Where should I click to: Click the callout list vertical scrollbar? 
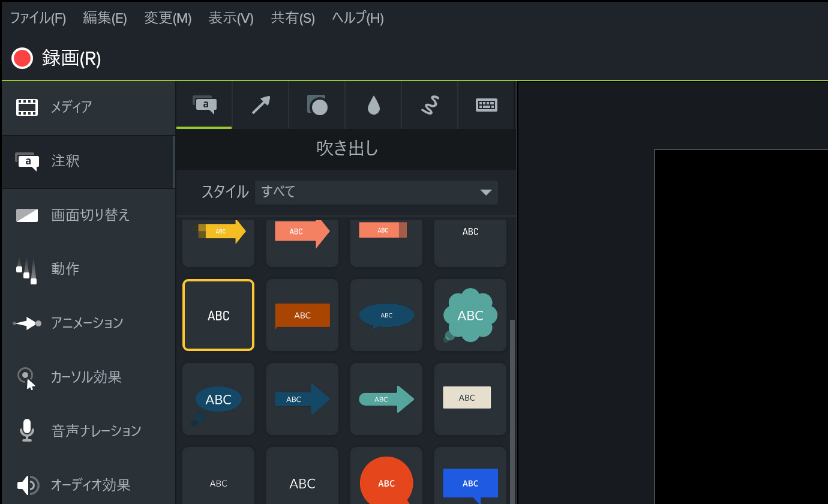point(512,408)
